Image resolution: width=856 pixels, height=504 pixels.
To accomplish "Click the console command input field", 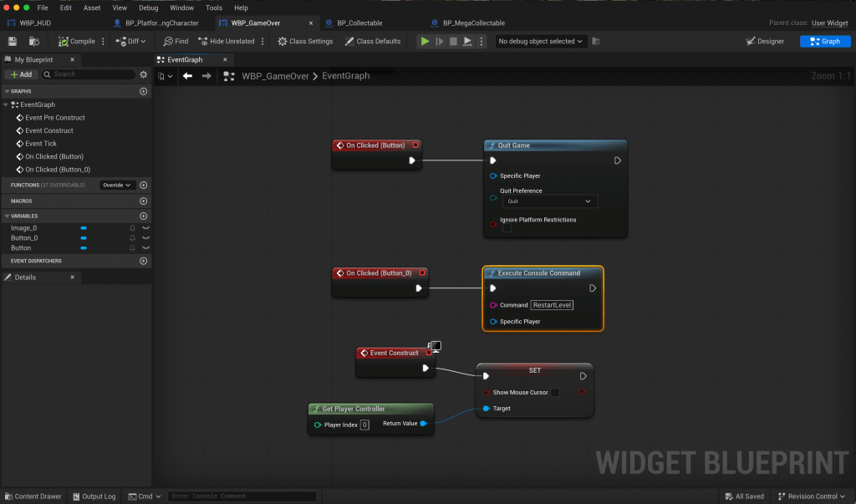I will coord(242,496).
